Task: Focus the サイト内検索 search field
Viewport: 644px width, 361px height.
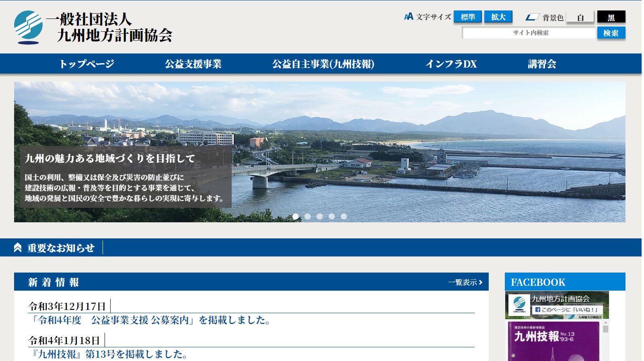Action: [529, 33]
